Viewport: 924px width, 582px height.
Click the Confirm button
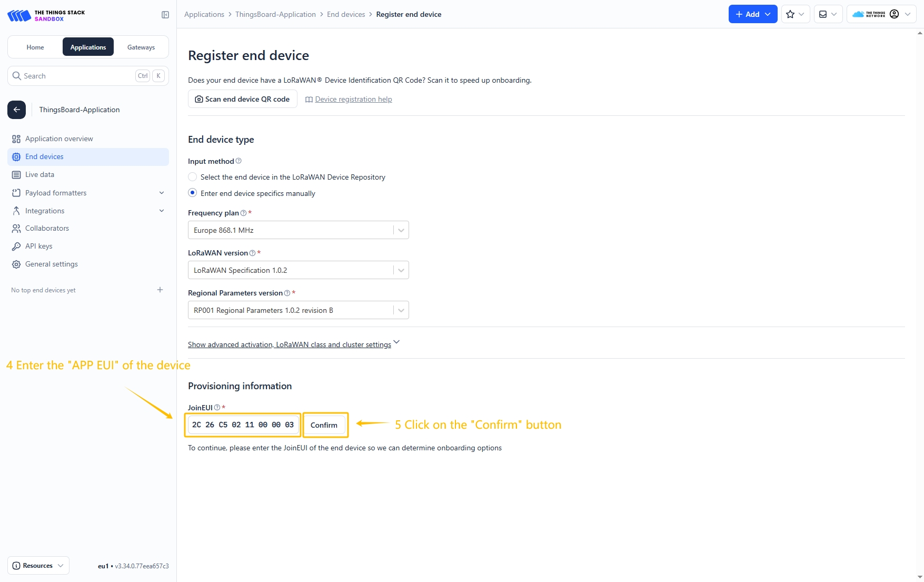coord(324,425)
